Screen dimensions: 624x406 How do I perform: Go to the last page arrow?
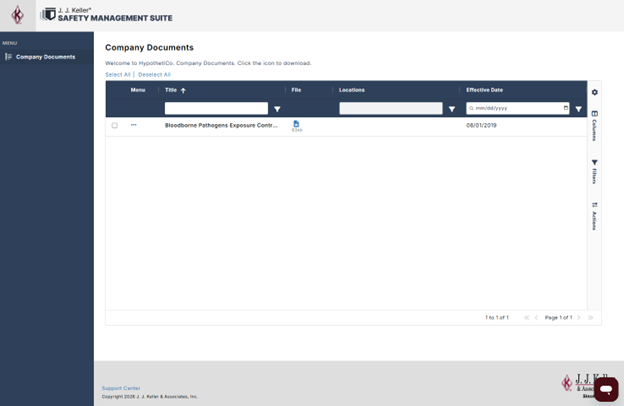[x=591, y=318]
